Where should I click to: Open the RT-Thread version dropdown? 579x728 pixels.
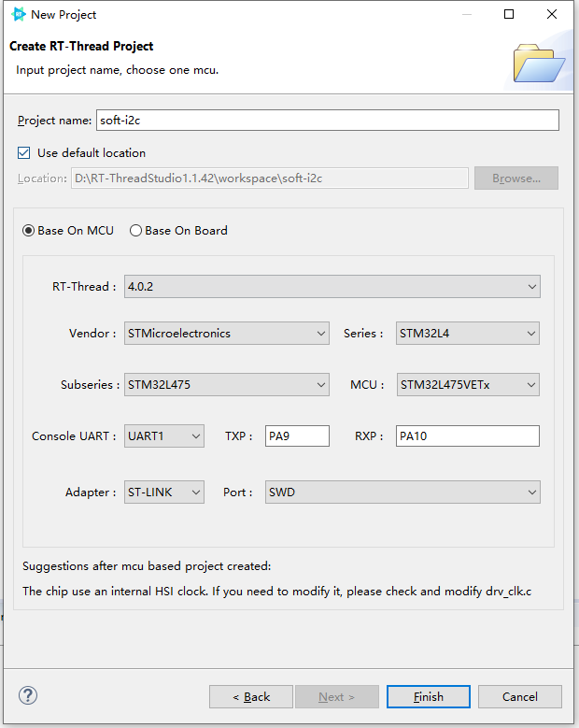pos(332,287)
